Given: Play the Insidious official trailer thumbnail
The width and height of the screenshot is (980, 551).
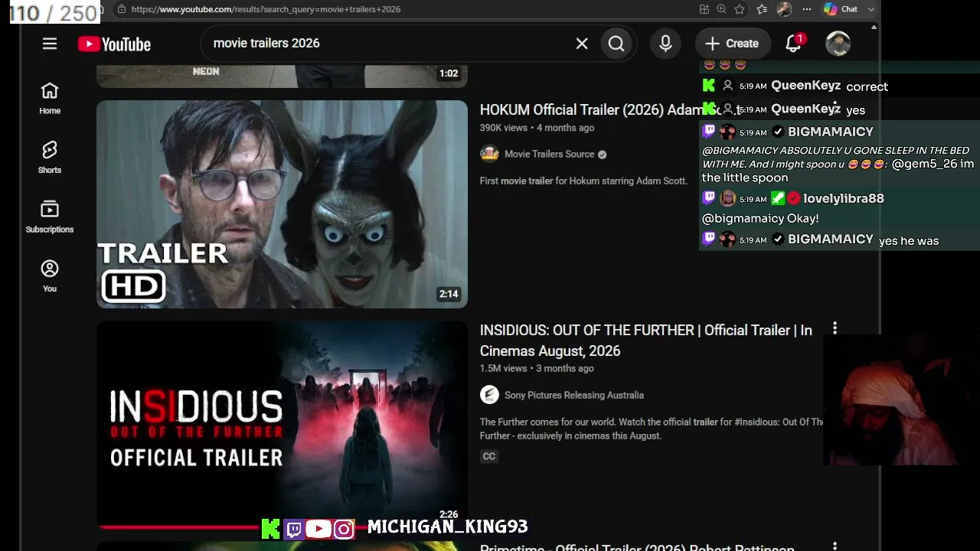Looking at the screenshot, I should (x=282, y=425).
